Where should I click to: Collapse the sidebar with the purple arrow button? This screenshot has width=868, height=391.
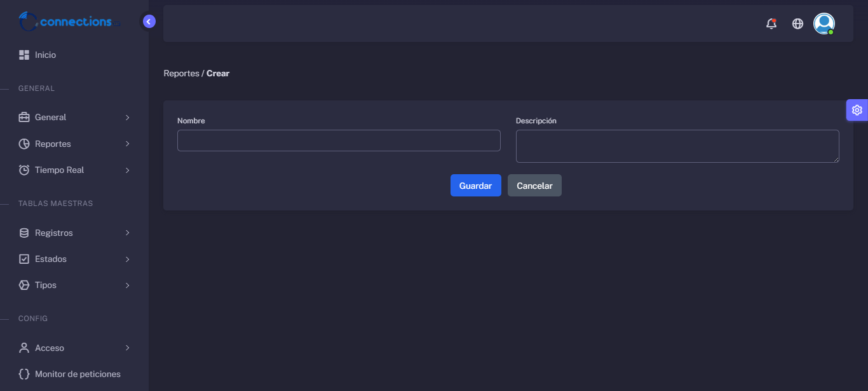[149, 22]
